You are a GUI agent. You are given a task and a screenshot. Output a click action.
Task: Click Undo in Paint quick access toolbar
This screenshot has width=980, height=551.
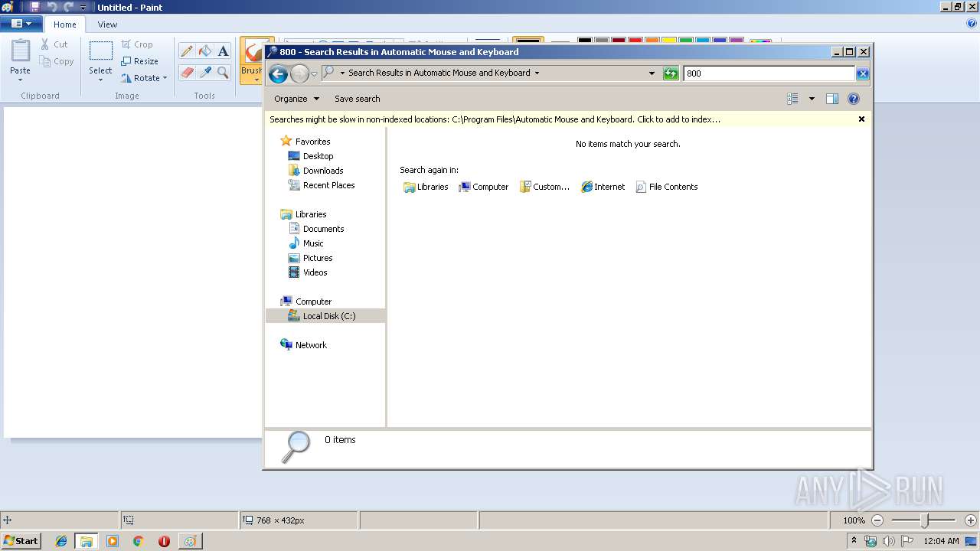click(52, 7)
